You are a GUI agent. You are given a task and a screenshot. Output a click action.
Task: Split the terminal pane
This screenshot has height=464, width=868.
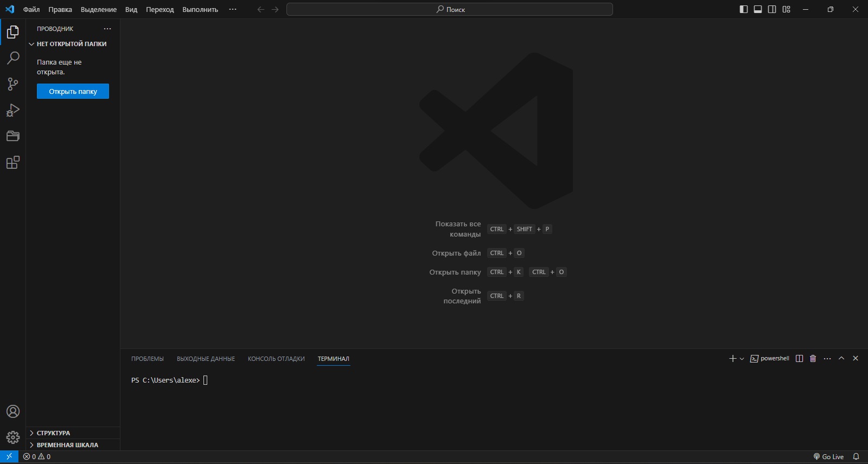coord(799,359)
